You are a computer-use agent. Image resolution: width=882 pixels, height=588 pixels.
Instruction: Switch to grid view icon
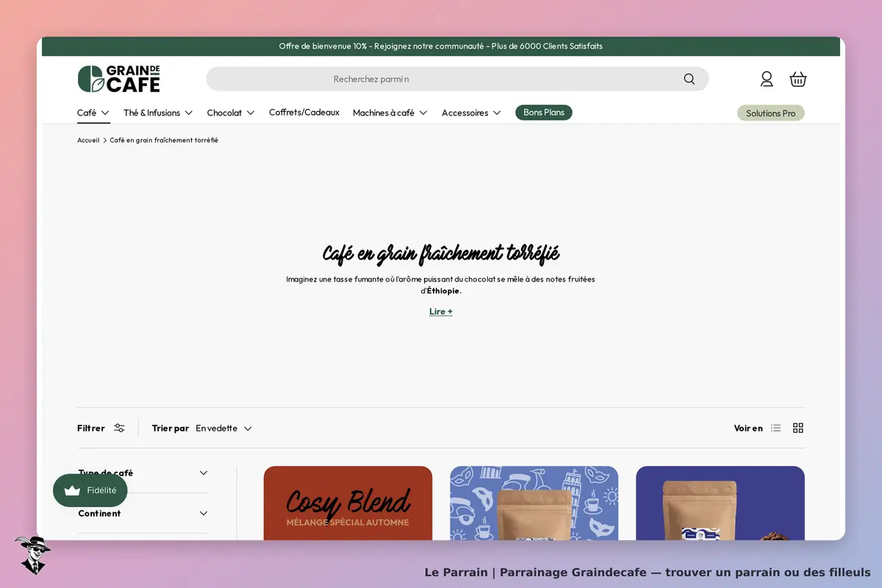click(x=798, y=428)
